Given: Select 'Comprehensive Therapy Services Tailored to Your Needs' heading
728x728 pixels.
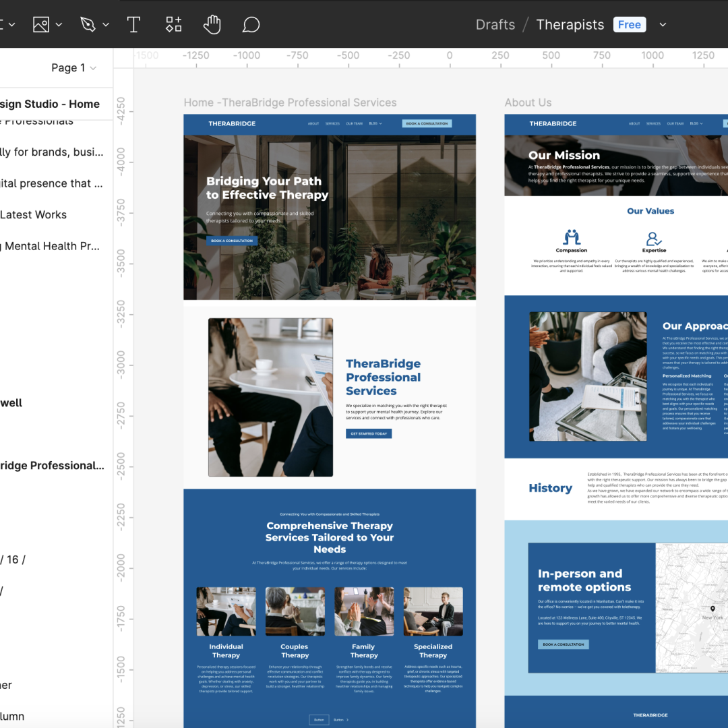Looking at the screenshot, I should pyautogui.click(x=330, y=538).
